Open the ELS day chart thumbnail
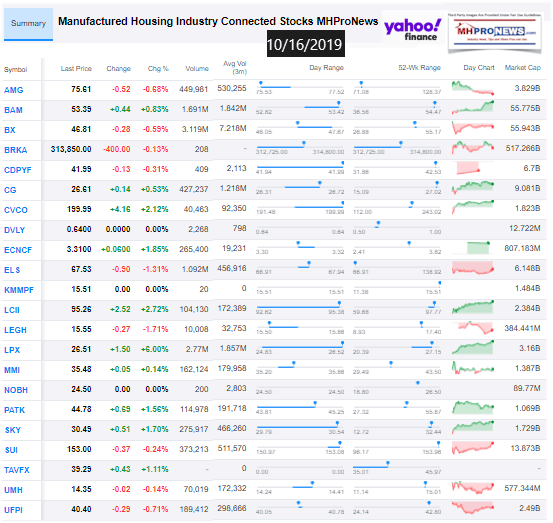Screen dimensions: 553x523 point(473,268)
